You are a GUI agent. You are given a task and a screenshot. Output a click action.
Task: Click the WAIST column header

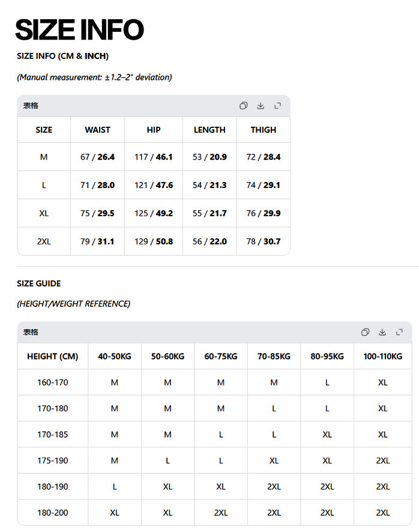click(x=97, y=130)
